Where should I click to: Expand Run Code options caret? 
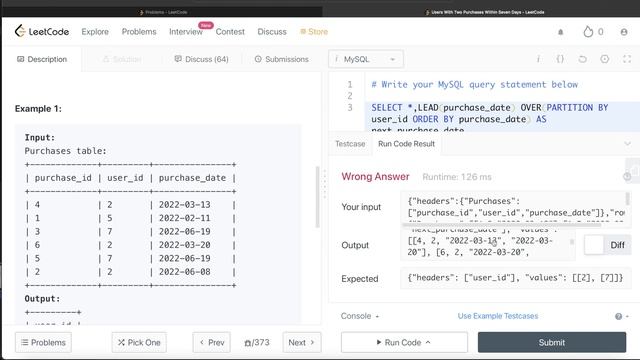428,342
